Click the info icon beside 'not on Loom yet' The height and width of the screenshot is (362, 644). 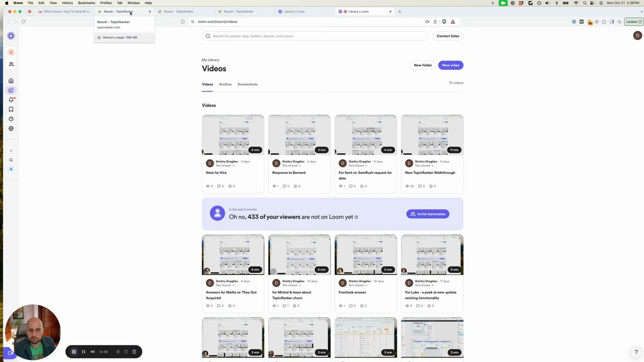pyautogui.click(x=356, y=217)
